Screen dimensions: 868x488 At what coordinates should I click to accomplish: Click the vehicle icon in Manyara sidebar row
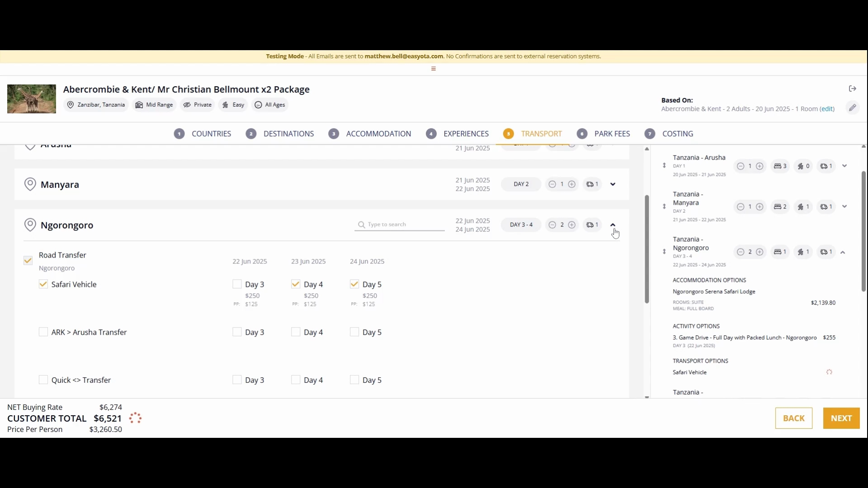click(824, 207)
